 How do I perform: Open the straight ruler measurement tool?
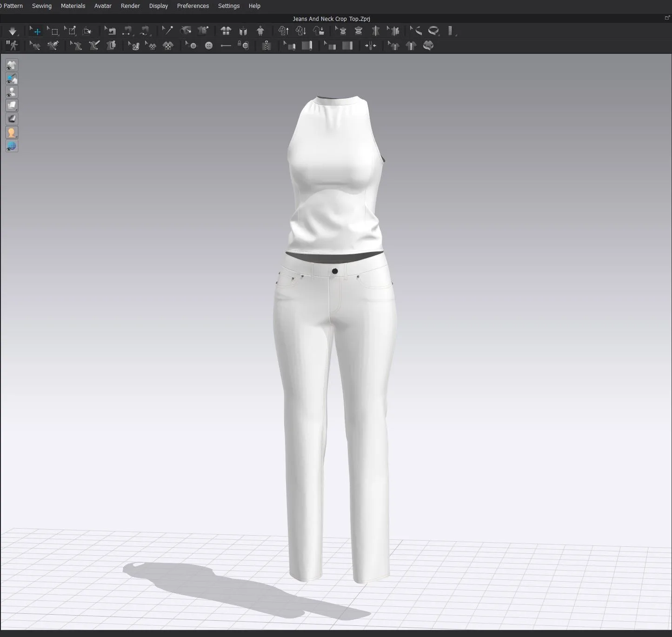click(x=451, y=31)
